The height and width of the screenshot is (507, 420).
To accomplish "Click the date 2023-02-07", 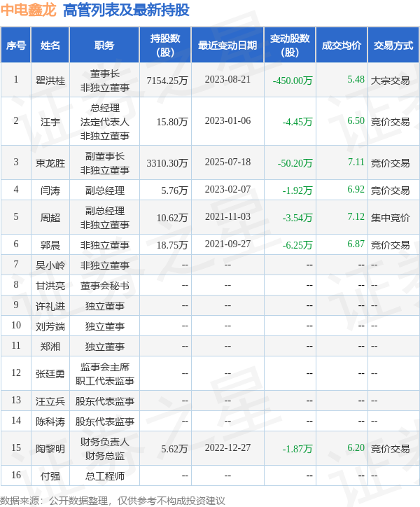I will [227, 190].
